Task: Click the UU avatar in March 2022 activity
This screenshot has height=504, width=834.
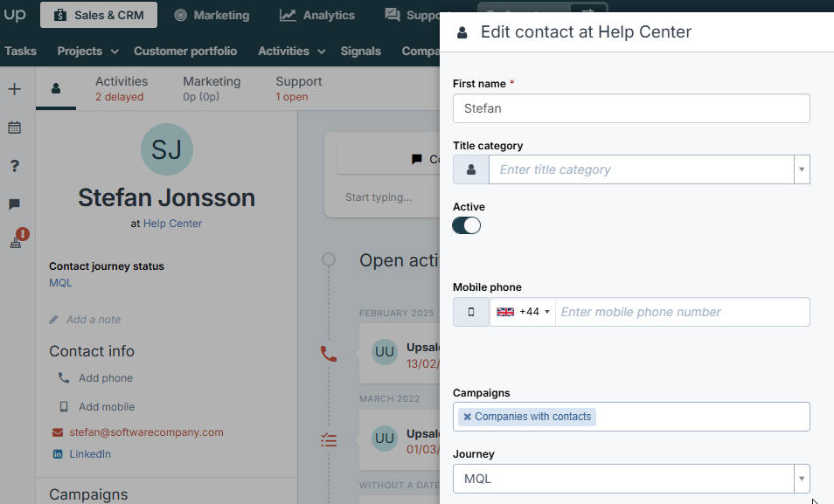Action: coord(385,438)
